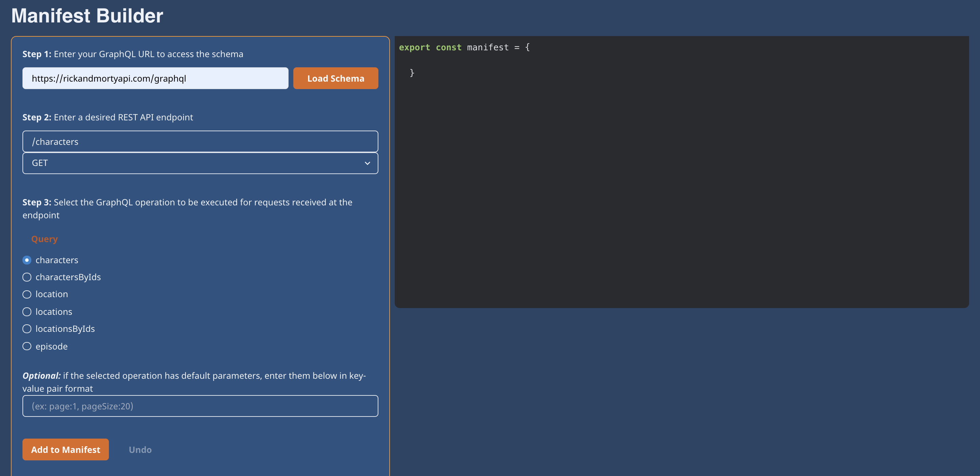
Task: Select the location radio option
Action: 27,294
